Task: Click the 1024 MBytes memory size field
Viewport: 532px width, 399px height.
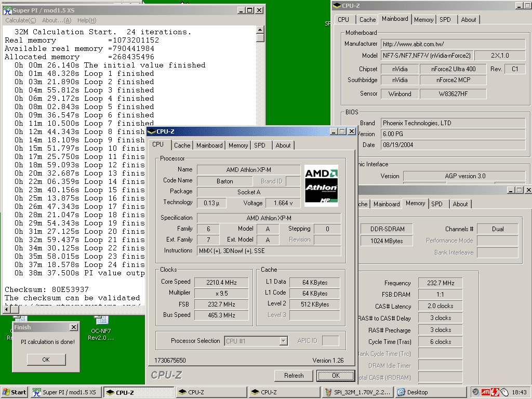Action: (x=387, y=241)
